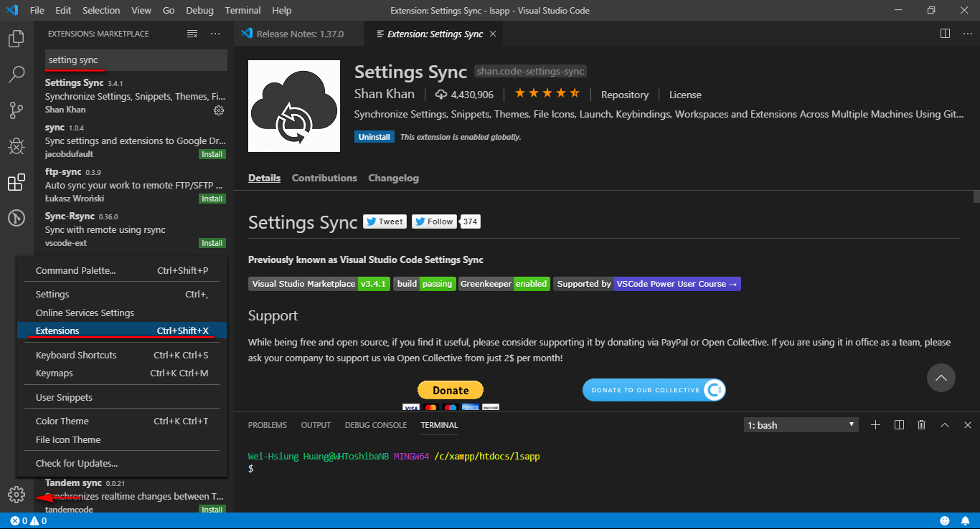Viewport: 980px width, 529px height.
Task: Open the Repository link
Action: click(624, 94)
